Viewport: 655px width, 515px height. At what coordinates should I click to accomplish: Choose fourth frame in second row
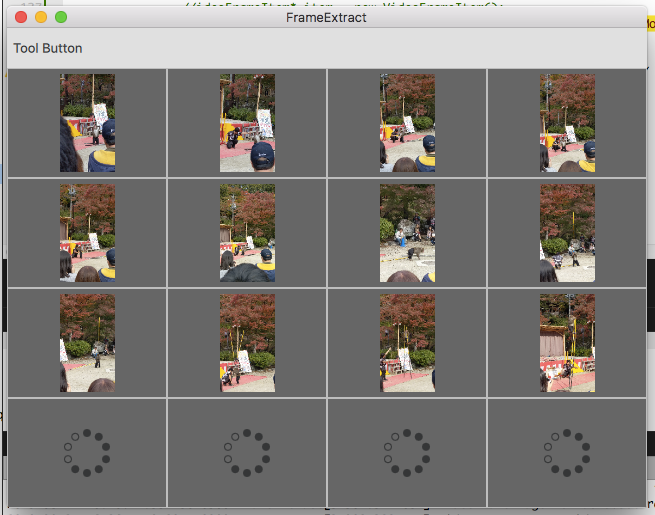(x=567, y=233)
